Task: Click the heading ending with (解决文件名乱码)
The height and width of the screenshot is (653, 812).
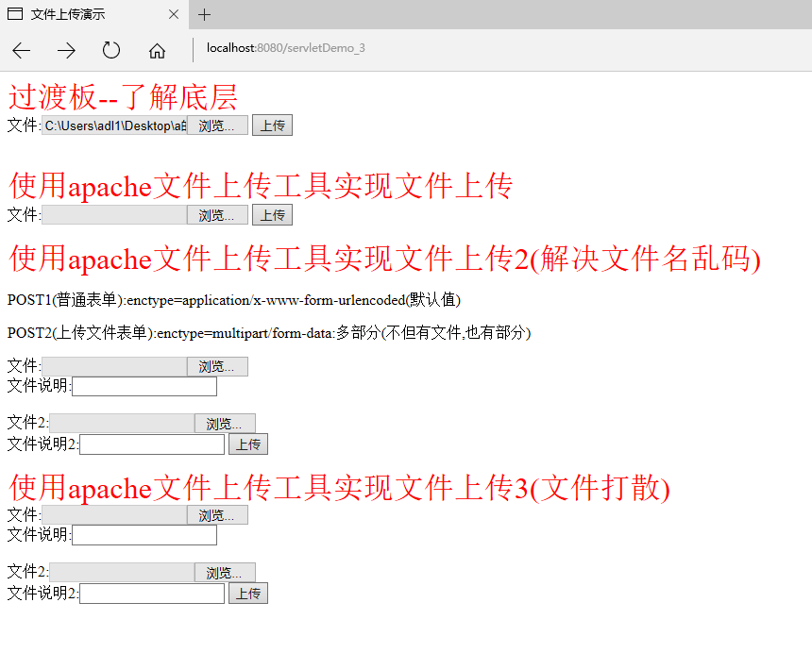Action: (x=385, y=259)
